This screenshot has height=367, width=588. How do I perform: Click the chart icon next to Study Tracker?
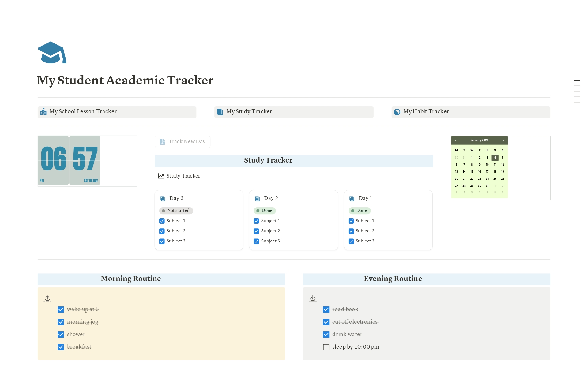[161, 176]
